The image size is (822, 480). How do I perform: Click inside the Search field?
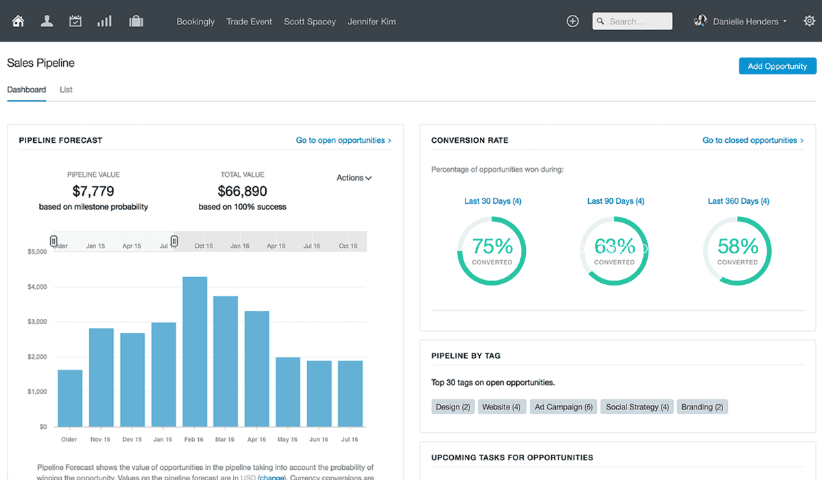pos(632,21)
